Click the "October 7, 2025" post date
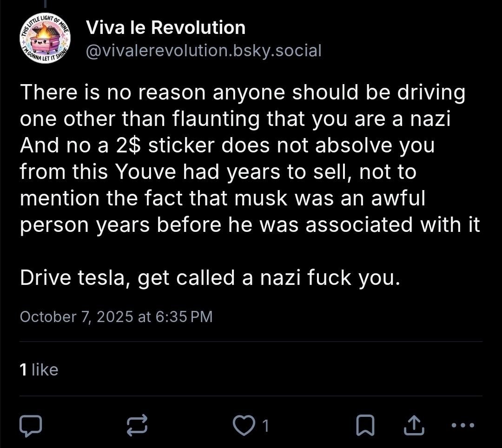Viewport: 502px width, 448px height. coord(77,316)
